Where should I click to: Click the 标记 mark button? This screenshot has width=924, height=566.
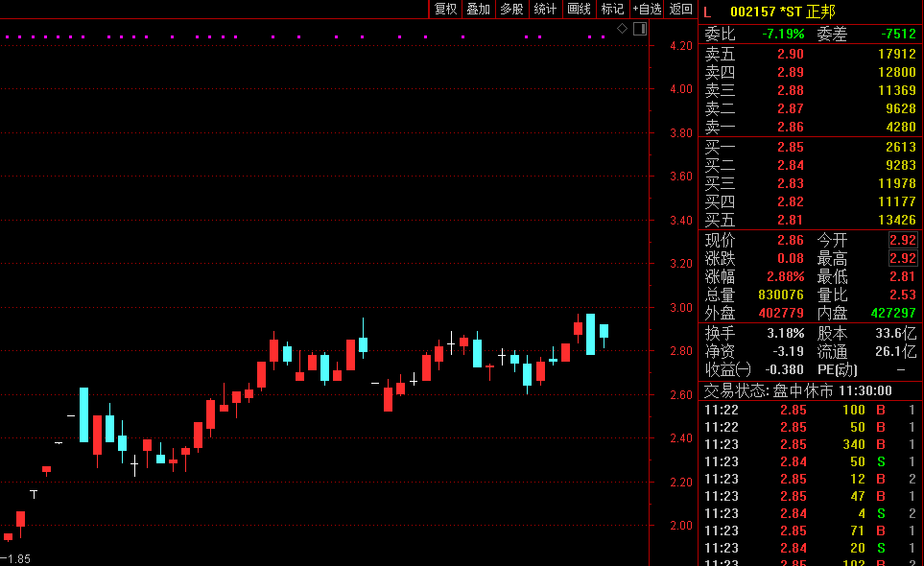click(612, 10)
